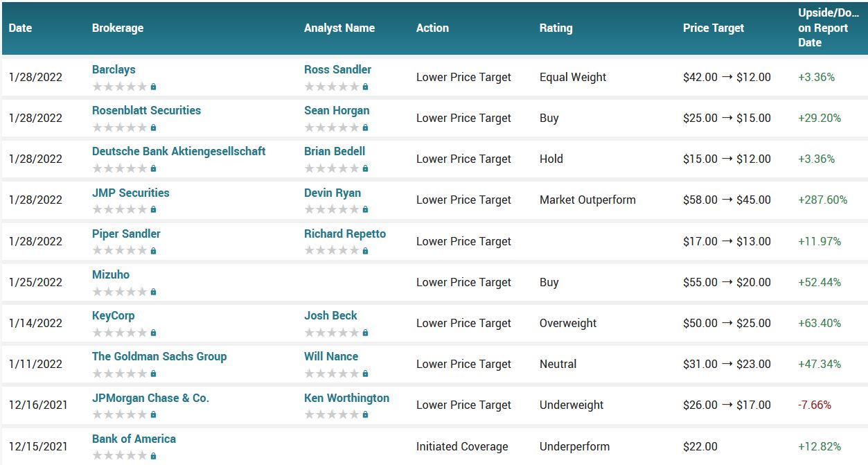
Task: Click the star rating under Piper Sandler
Action: click(x=119, y=251)
